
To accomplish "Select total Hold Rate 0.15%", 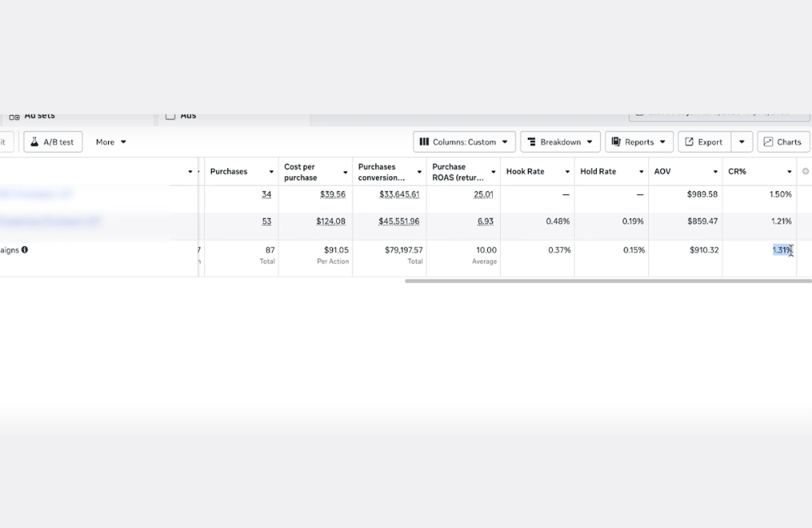I will pyautogui.click(x=634, y=249).
